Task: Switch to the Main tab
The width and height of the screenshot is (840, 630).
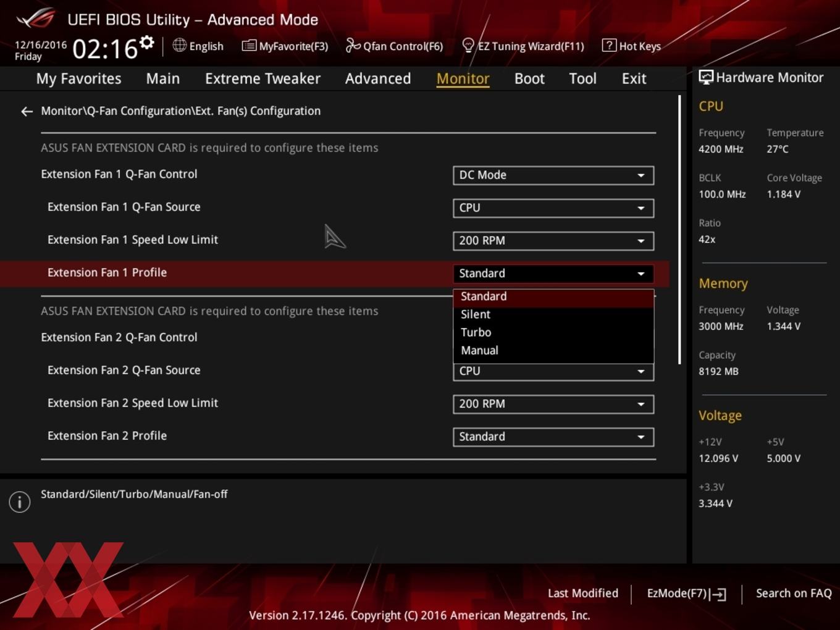Action: tap(163, 78)
